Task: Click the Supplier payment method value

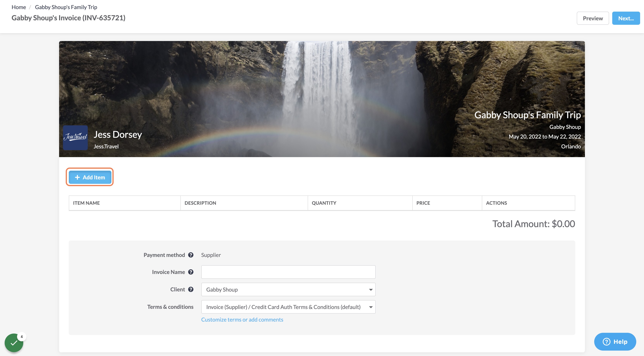Action: pyautogui.click(x=211, y=255)
